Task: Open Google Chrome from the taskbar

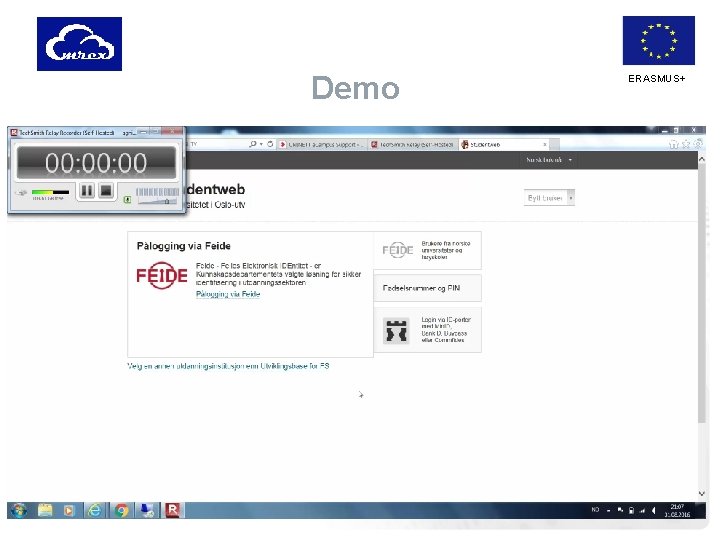Action: [121, 510]
